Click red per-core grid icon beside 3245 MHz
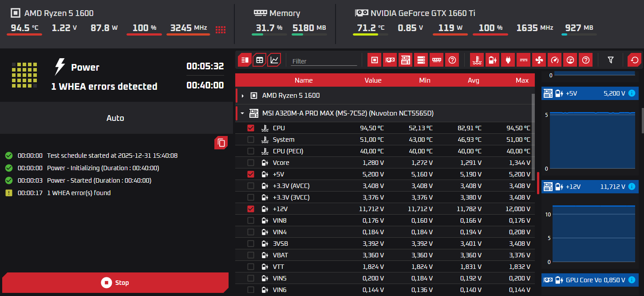The width and height of the screenshot is (644, 296). coord(221,30)
